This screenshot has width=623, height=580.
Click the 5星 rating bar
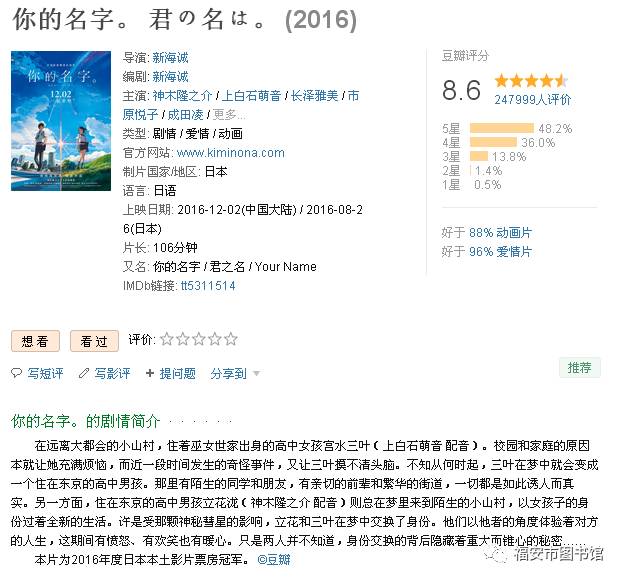(x=502, y=128)
